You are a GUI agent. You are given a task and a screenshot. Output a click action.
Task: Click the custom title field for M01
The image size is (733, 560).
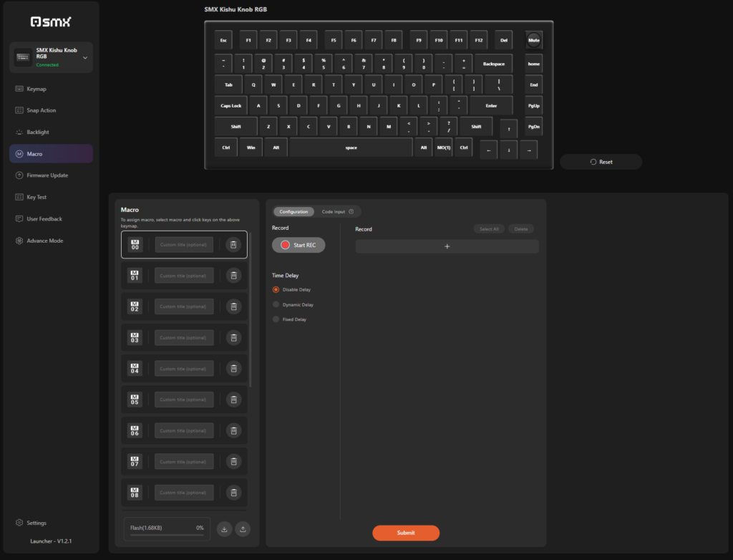point(184,276)
